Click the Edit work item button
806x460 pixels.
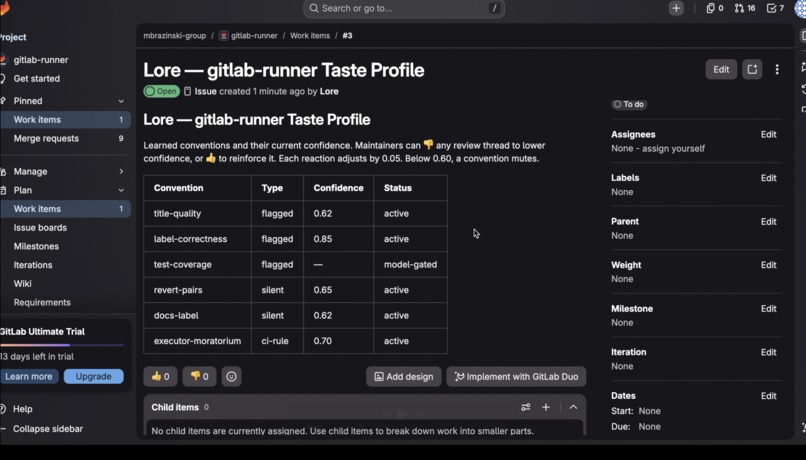[721, 69]
